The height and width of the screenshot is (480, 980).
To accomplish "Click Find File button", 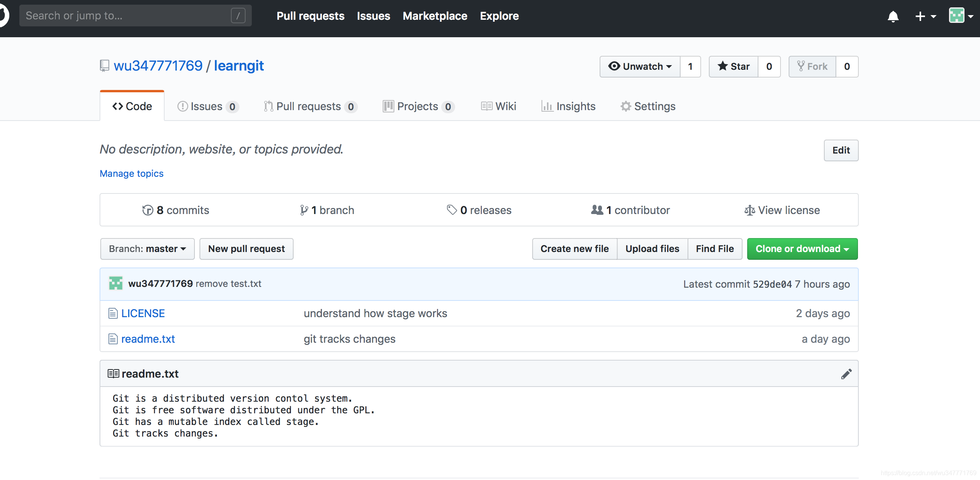I will click(x=715, y=249).
